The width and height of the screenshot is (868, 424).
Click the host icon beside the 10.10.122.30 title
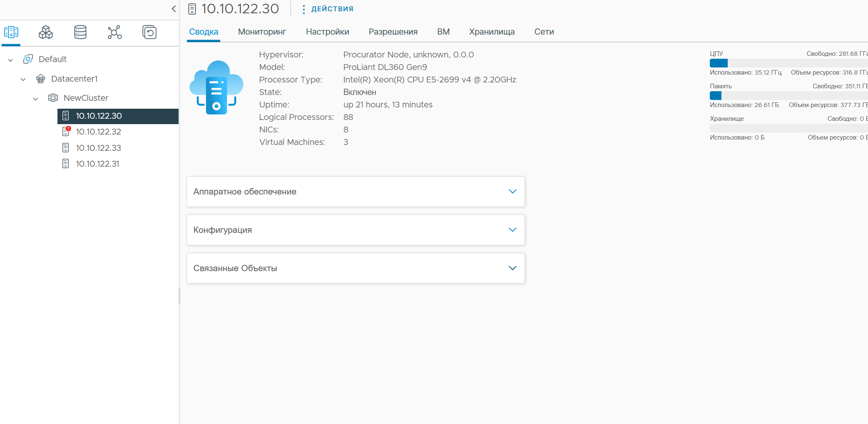[192, 9]
